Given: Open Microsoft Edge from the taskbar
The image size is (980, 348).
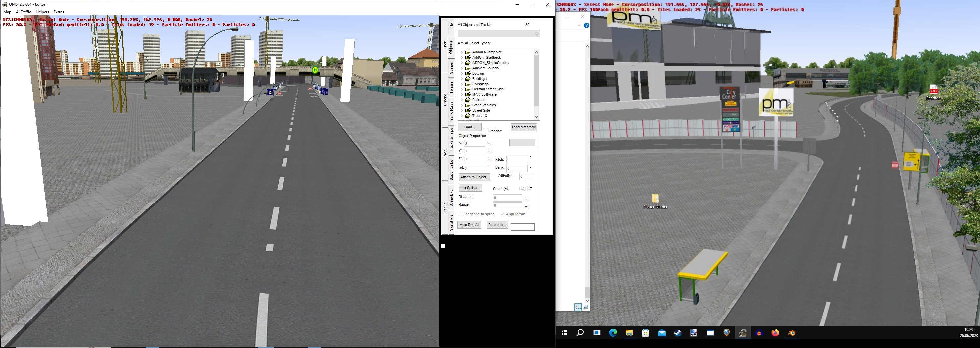Looking at the screenshot, I should (613, 333).
